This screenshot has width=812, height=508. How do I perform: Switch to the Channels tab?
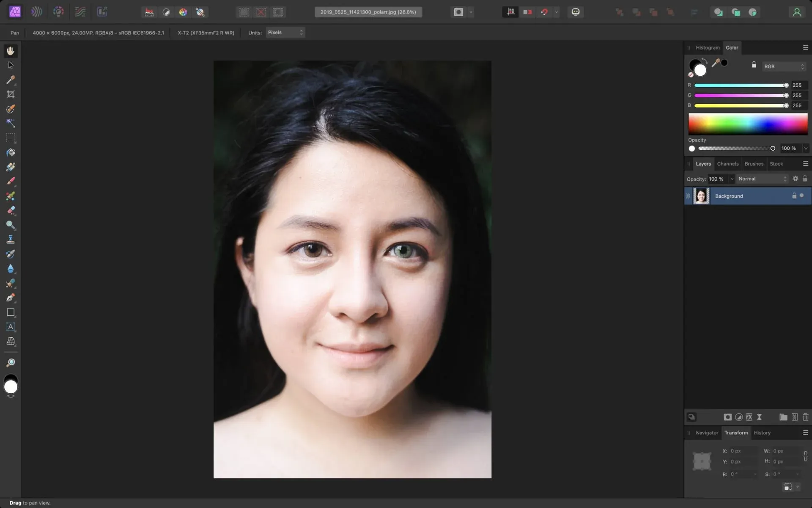pos(728,164)
